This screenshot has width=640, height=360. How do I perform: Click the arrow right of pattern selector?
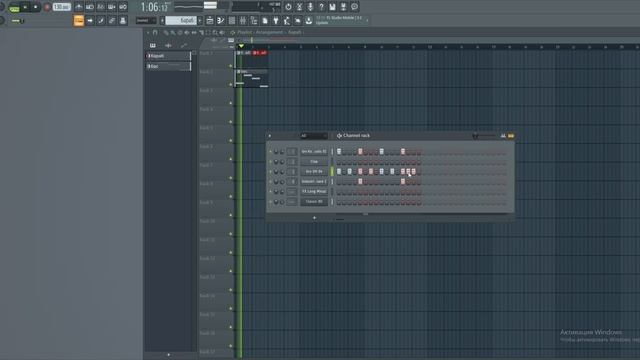[x=200, y=20]
